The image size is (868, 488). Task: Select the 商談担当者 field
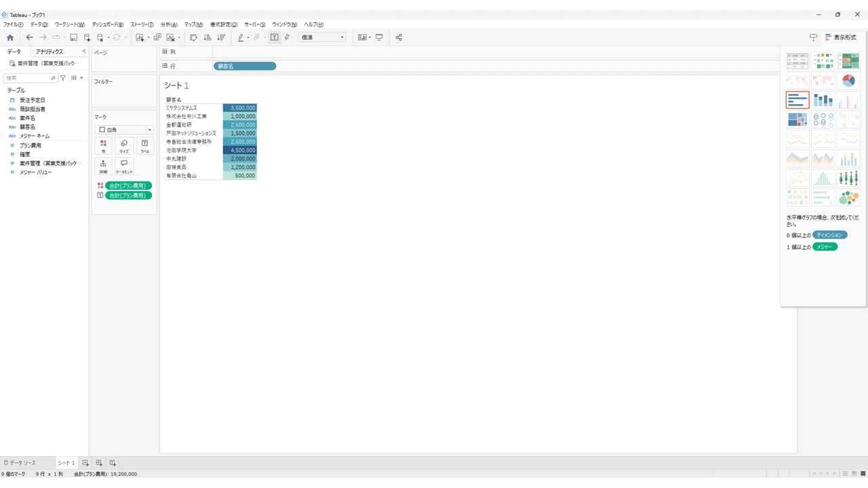(33, 109)
